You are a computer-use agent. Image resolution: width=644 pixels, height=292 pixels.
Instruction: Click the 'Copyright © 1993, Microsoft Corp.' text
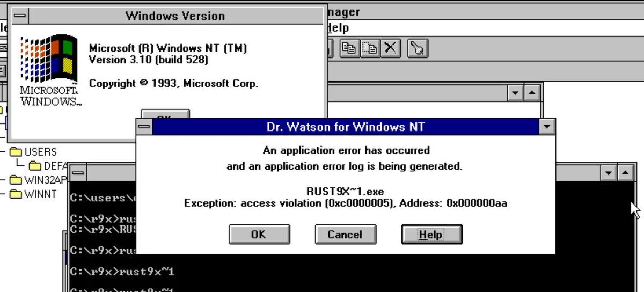pyautogui.click(x=173, y=83)
